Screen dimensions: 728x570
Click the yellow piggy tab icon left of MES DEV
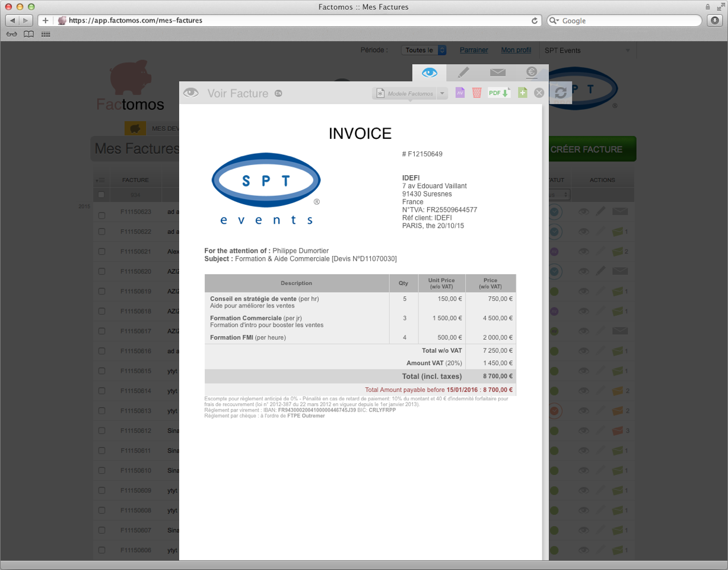pos(135,128)
